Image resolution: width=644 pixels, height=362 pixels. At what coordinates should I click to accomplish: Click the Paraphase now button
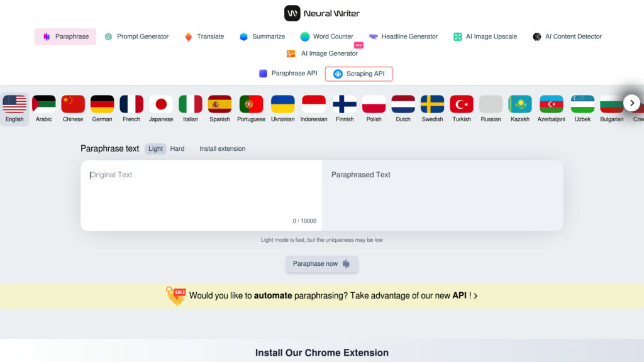coord(321,264)
